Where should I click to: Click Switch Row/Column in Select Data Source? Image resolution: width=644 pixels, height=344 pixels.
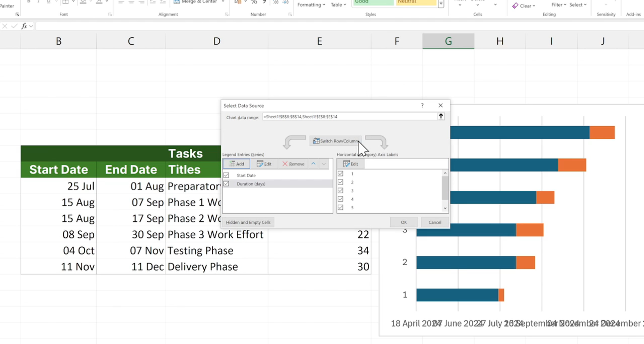coord(336,141)
